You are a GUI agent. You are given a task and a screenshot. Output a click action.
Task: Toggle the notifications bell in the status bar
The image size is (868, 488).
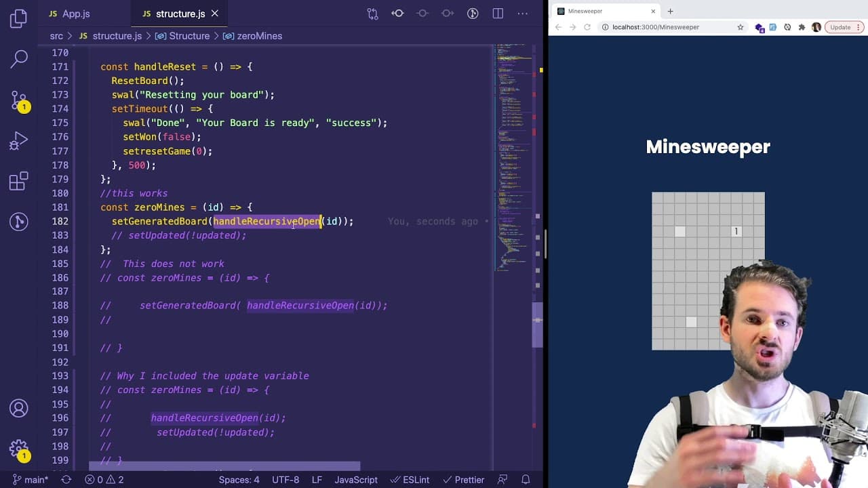(527, 480)
